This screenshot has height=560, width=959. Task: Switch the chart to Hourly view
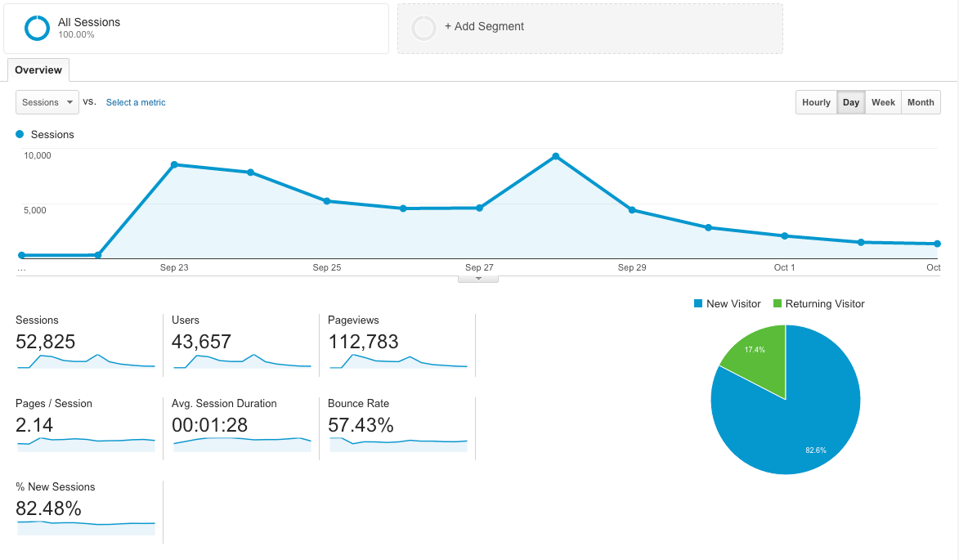pos(816,102)
